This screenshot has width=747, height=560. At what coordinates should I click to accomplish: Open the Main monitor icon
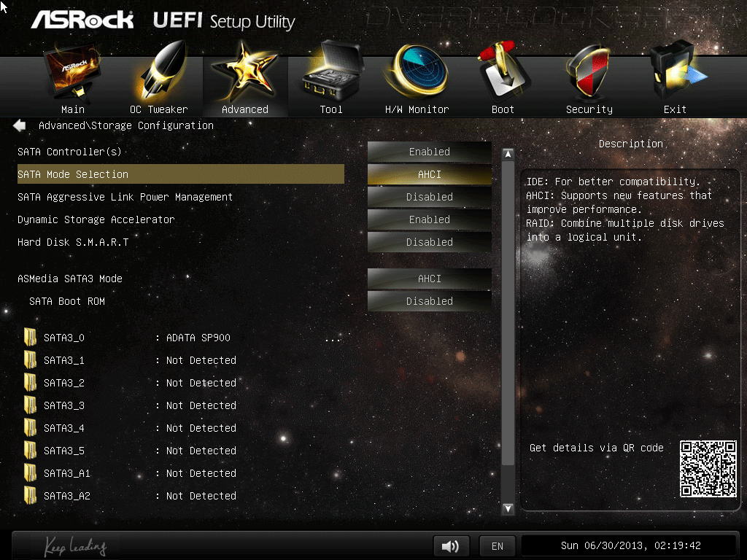coord(72,71)
